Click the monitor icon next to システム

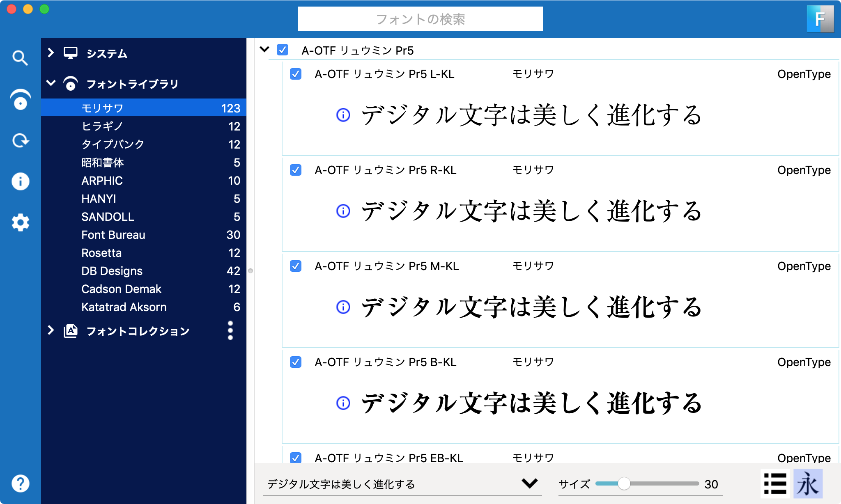(x=71, y=53)
